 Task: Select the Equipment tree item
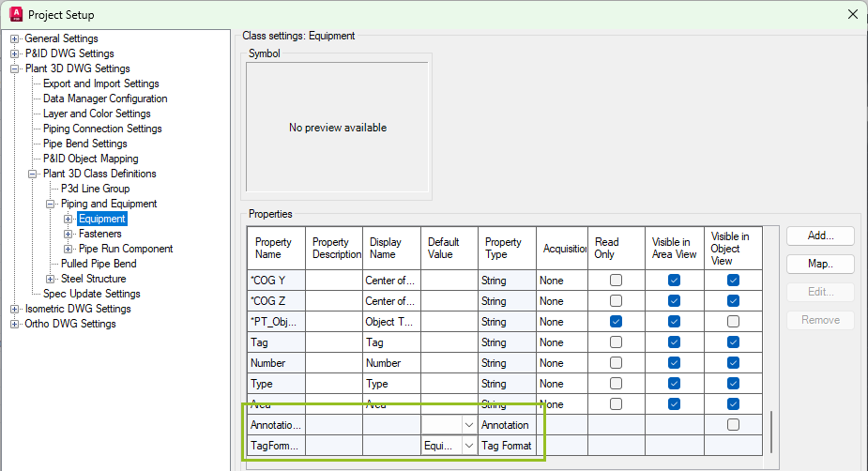click(102, 219)
